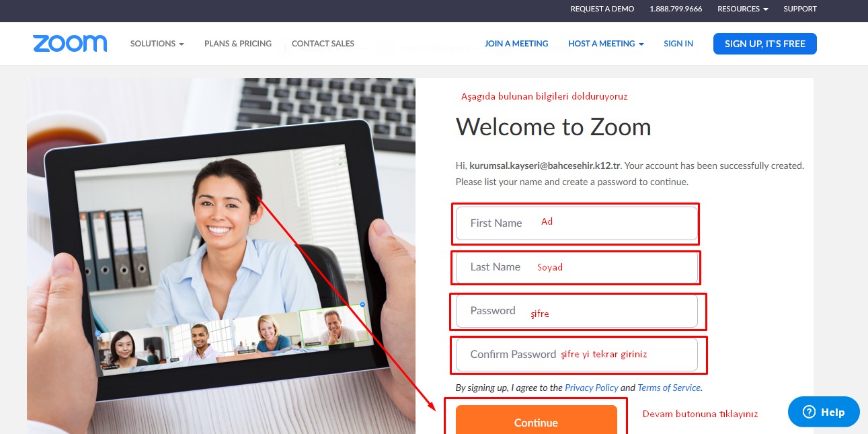Select the Confirm Password field

tap(577, 355)
